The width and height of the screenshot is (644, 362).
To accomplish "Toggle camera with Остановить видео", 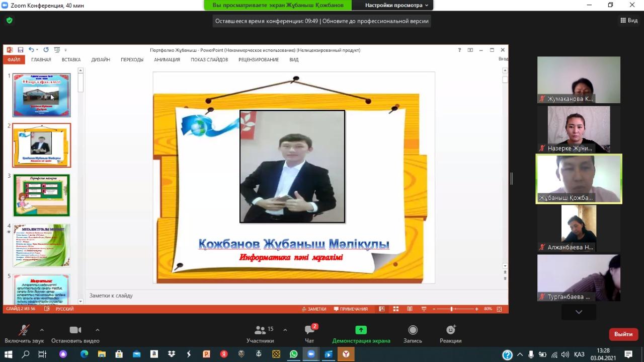I will 75,334.
